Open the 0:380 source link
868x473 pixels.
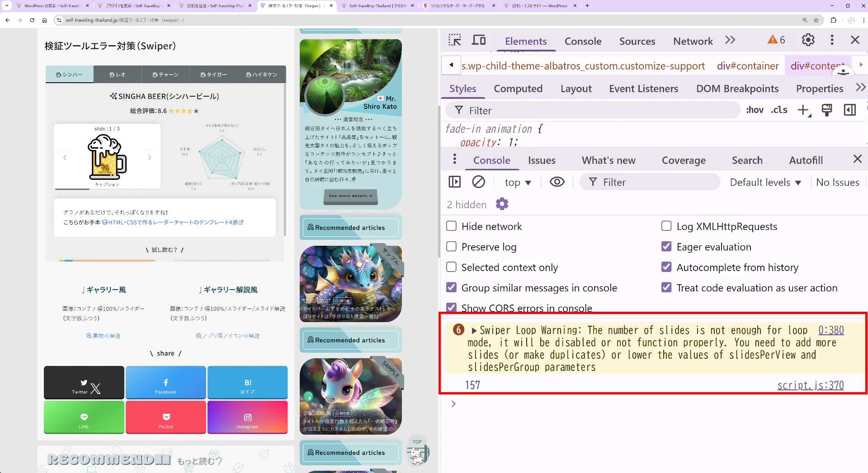tap(831, 330)
